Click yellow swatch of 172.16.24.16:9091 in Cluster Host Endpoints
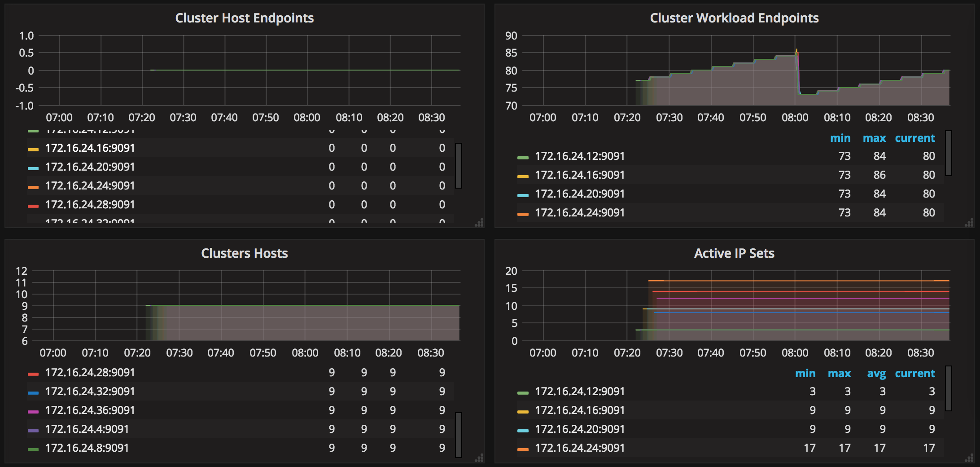This screenshot has height=467, width=980. (33, 150)
